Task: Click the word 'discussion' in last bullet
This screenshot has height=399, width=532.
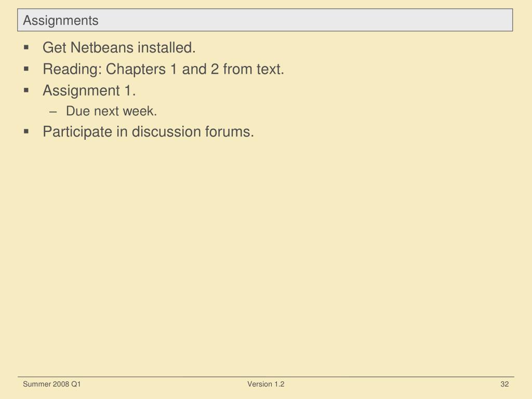Action: [166, 131]
